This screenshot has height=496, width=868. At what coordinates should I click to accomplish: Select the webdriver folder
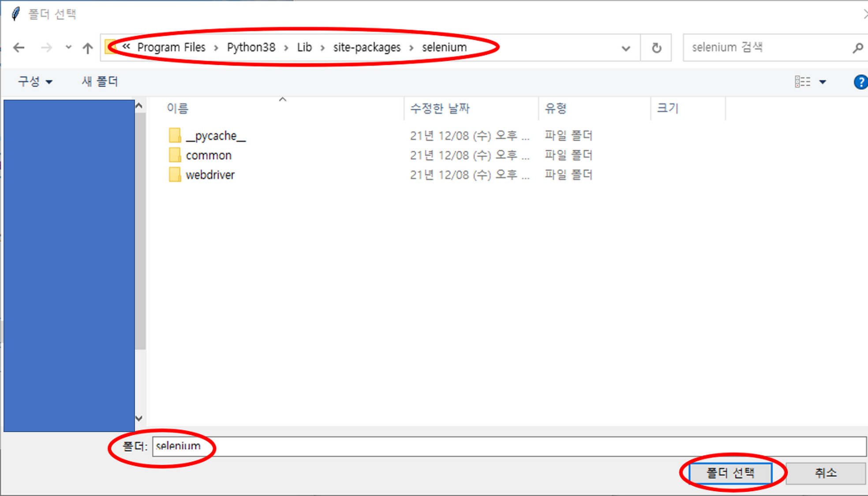[x=210, y=175]
